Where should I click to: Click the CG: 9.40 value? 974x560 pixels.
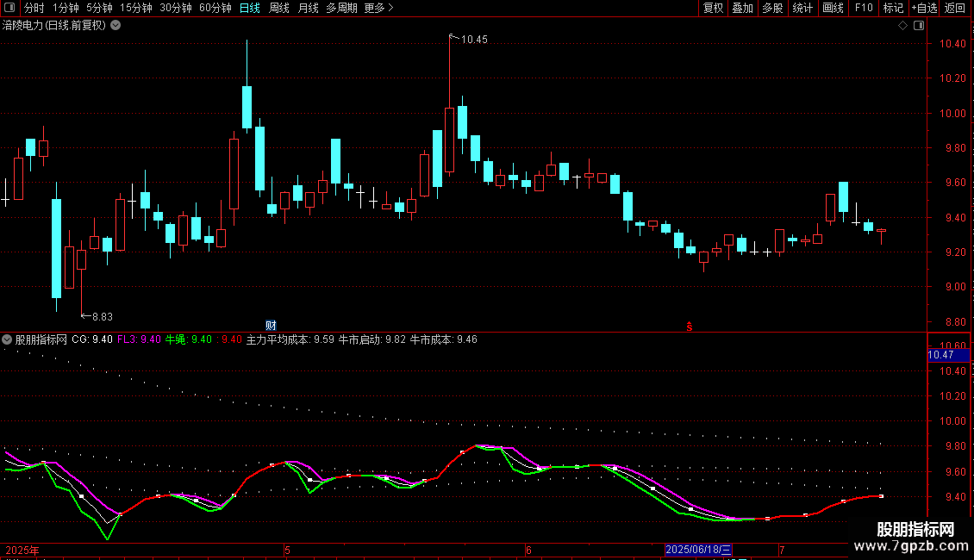(x=92, y=339)
